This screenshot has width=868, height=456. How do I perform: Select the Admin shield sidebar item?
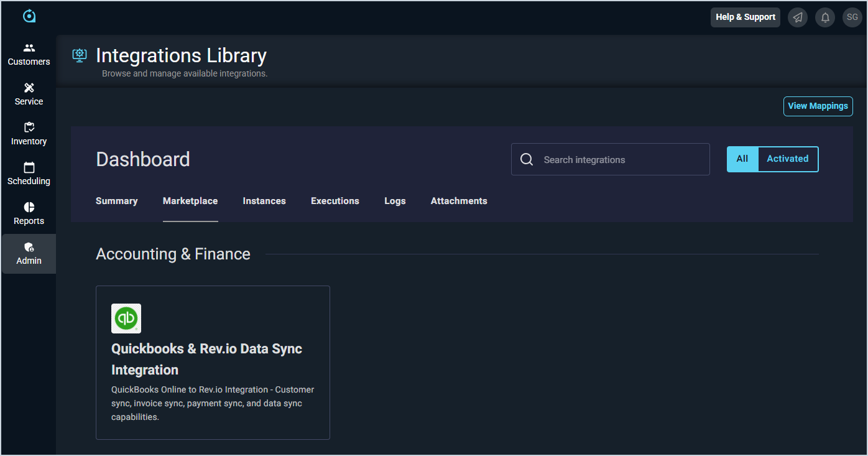pyautogui.click(x=29, y=254)
